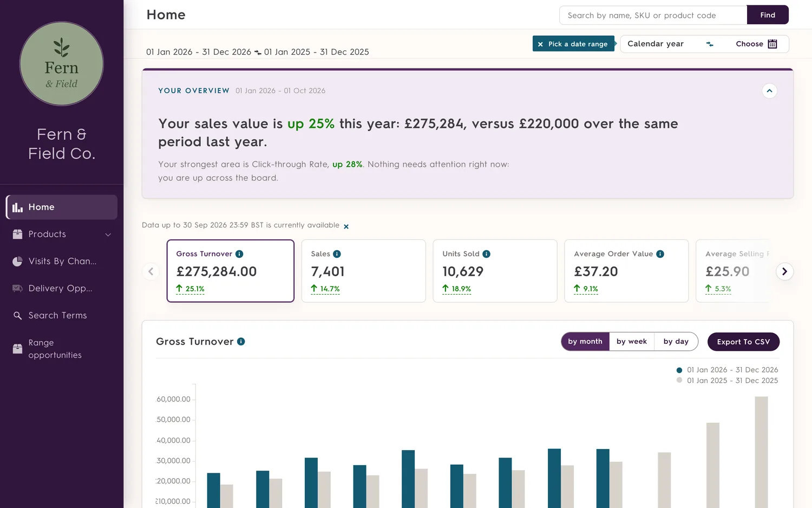Clear the Pick a date range tag

(540, 44)
